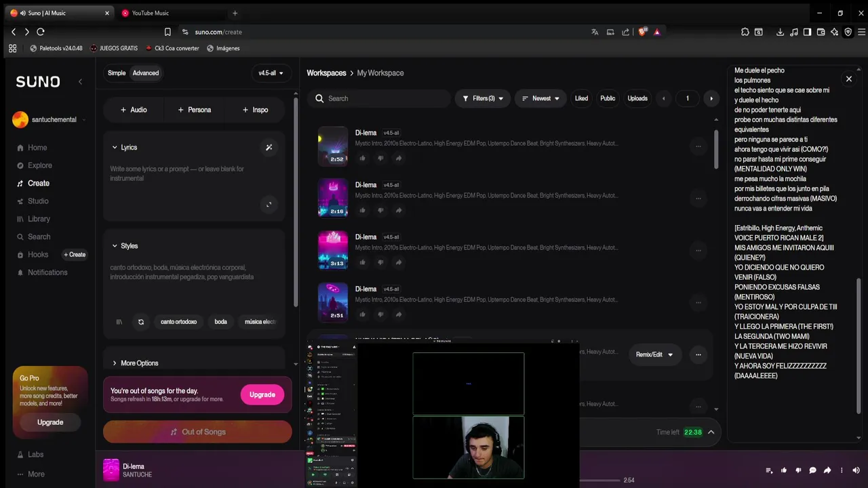Dislike the Di-lema song lasting 2:51
This screenshot has width=868, height=488.
pyautogui.click(x=380, y=314)
